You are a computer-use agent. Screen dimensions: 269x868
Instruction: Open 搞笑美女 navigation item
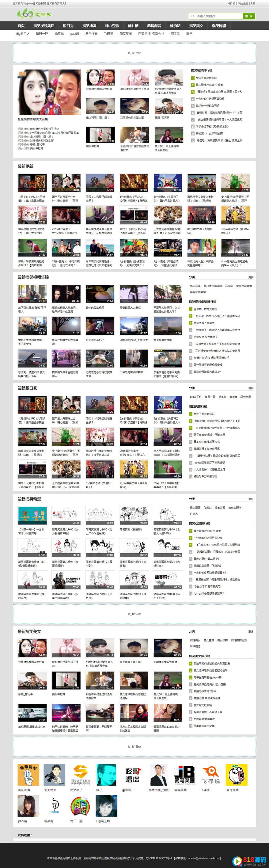pos(196,26)
